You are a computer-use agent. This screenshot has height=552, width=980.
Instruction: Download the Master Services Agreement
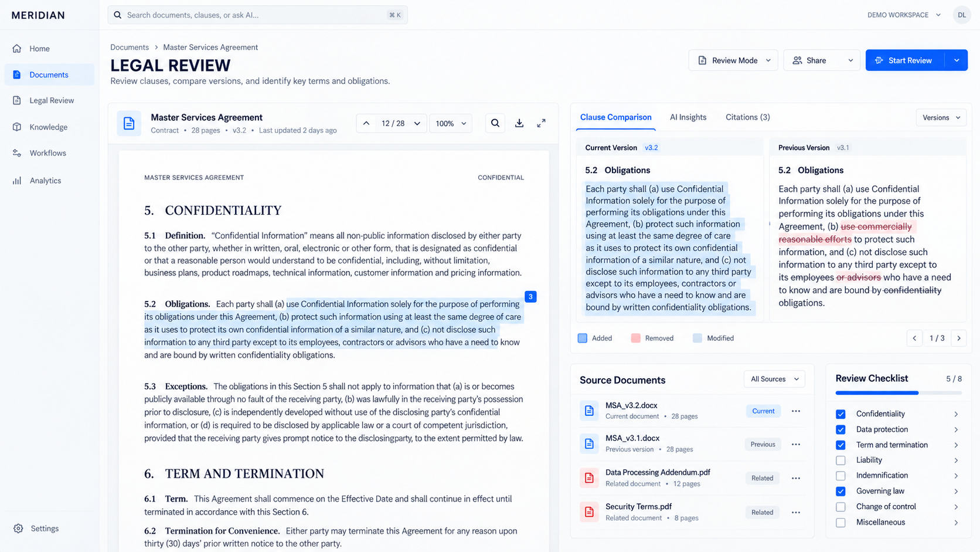coord(519,123)
